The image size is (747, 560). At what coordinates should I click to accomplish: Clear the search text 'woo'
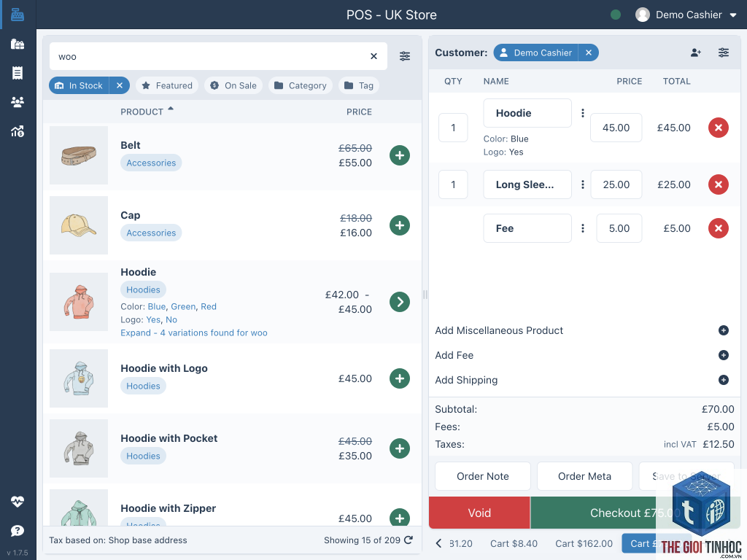point(374,56)
